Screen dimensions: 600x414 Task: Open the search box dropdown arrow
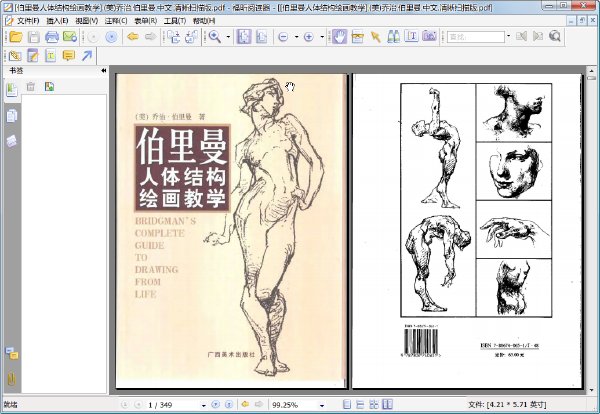click(509, 36)
